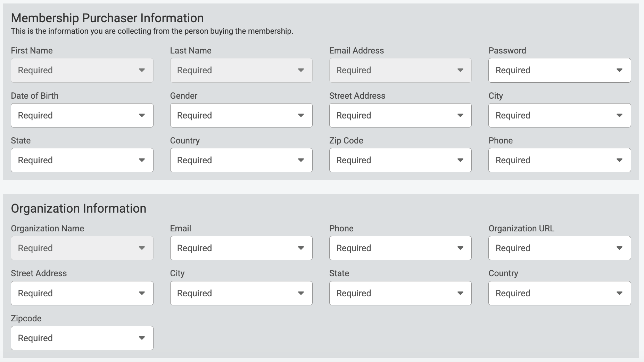The width and height of the screenshot is (644, 362).
Task: Open the purchaser State dropdown
Action: tap(82, 160)
